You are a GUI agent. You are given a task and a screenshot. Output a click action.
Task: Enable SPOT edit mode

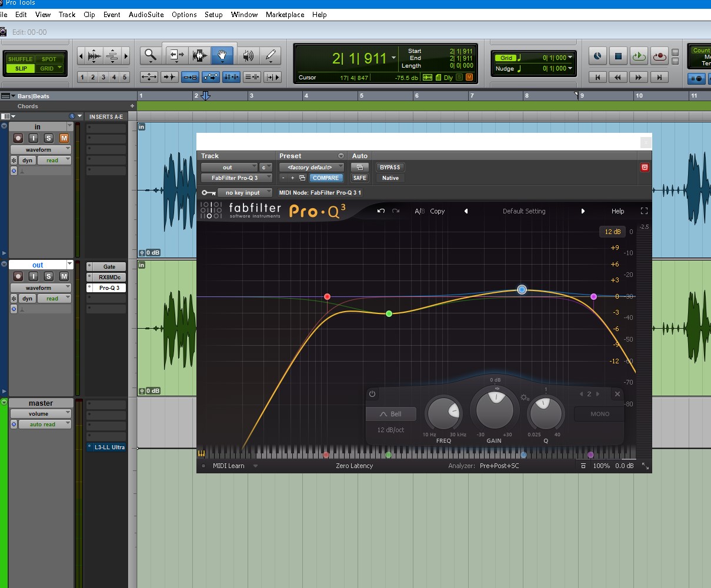49,59
